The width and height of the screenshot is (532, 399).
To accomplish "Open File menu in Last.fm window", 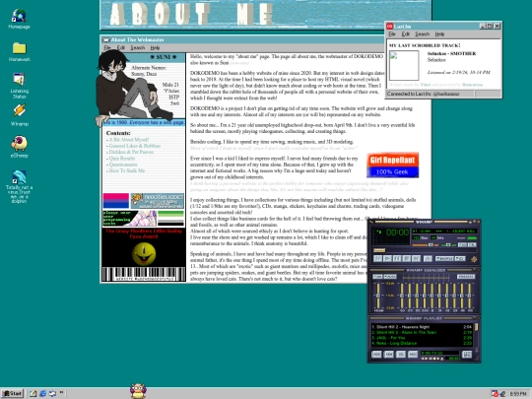I will coord(392,33).
